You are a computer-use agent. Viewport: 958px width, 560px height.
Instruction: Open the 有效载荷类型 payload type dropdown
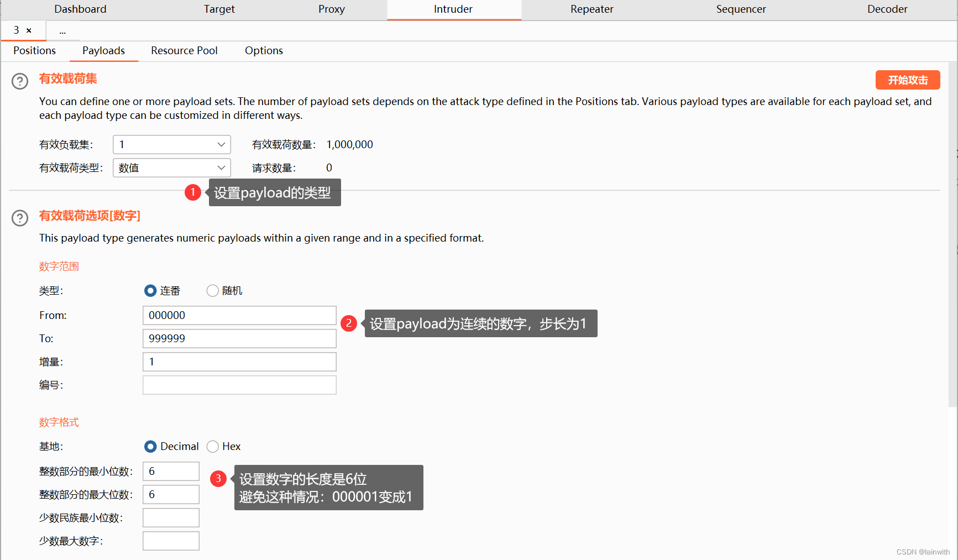click(171, 168)
